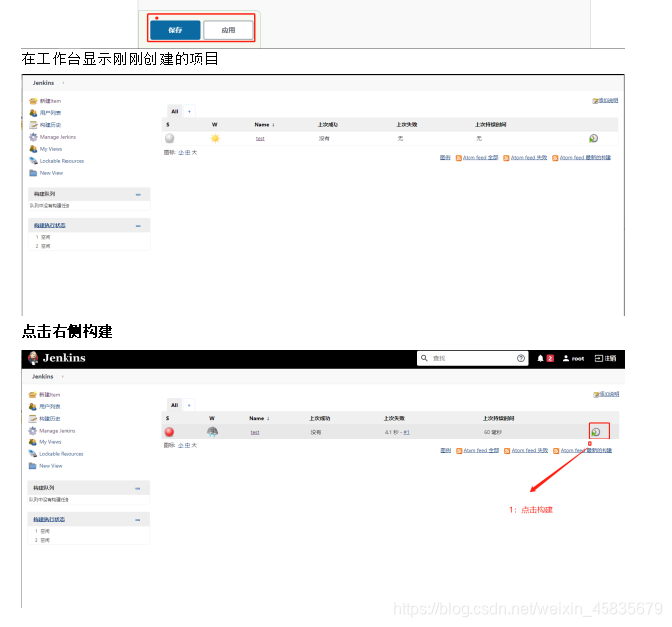Screen dimensions: 672x627
Task: Open the test job link in lower table
Action: pyautogui.click(x=255, y=432)
